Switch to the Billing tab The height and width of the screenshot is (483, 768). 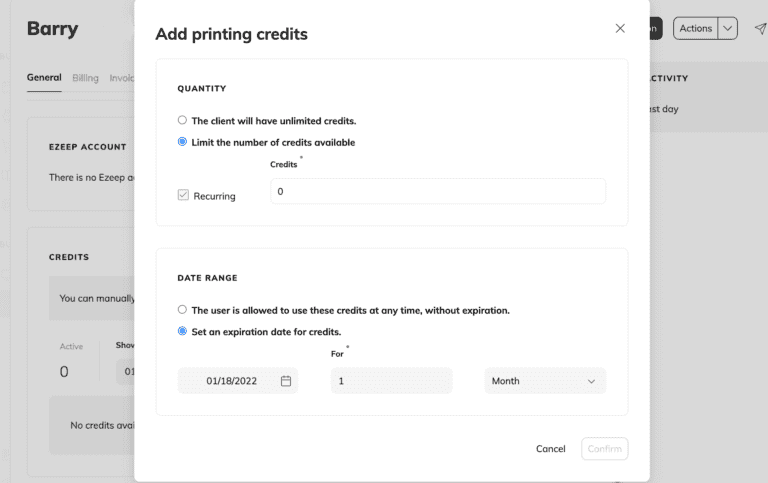click(85, 78)
